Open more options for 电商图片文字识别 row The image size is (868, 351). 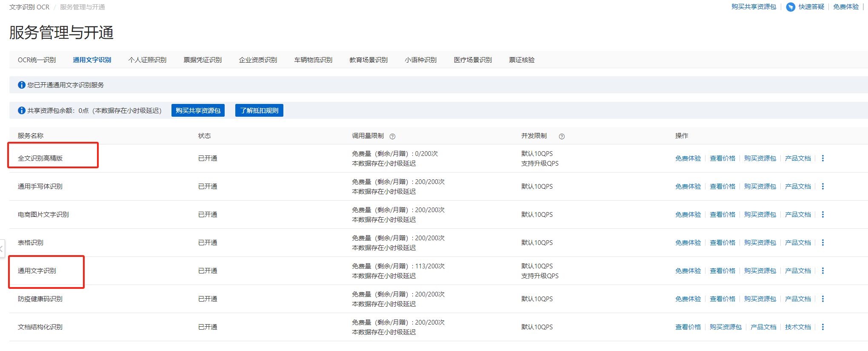click(822, 214)
